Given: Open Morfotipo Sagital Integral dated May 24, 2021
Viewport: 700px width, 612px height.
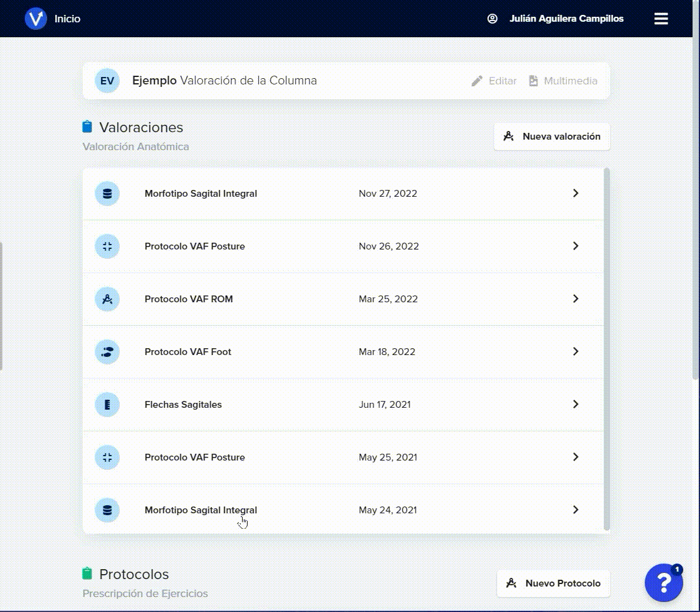Looking at the screenshot, I should coord(343,510).
